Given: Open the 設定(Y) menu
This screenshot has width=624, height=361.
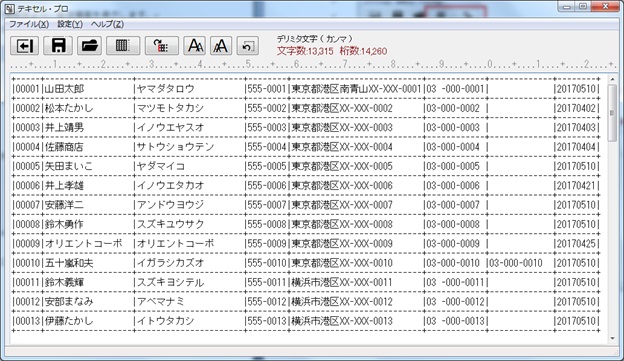Looking at the screenshot, I should 70,24.
